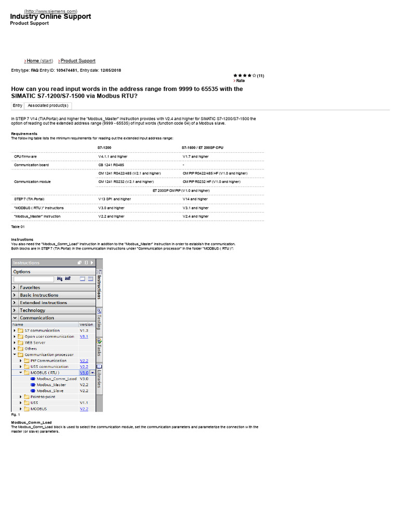
Task: Expand the S7 communication tree node arrow
Action: pyautogui.click(x=15, y=330)
